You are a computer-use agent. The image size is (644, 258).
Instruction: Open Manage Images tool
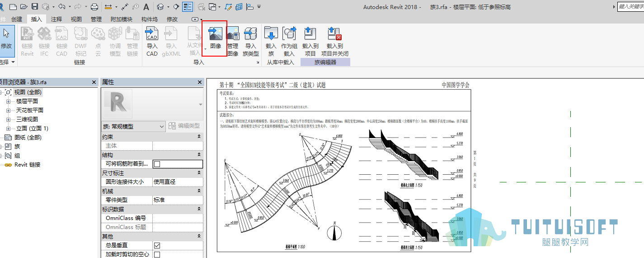coord(233,41)
